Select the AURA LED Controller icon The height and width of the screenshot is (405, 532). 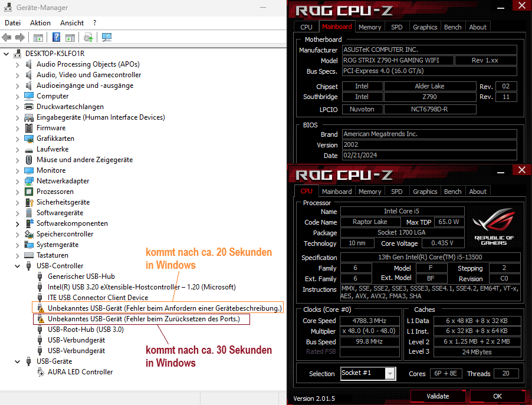point(40,372)
